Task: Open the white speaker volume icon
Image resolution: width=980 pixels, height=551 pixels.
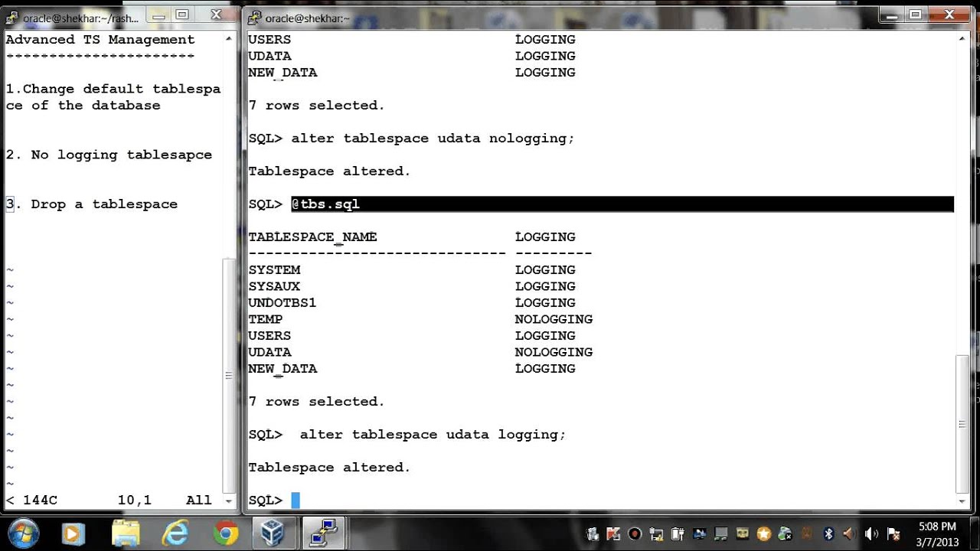Action: [871, 534]
